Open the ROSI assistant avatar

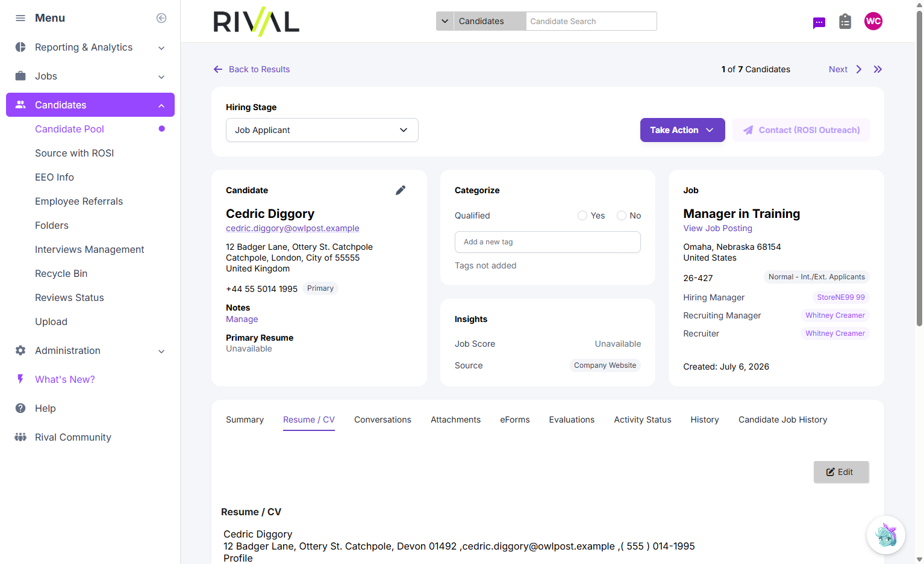pyautogui.click(x=885, y=535)
